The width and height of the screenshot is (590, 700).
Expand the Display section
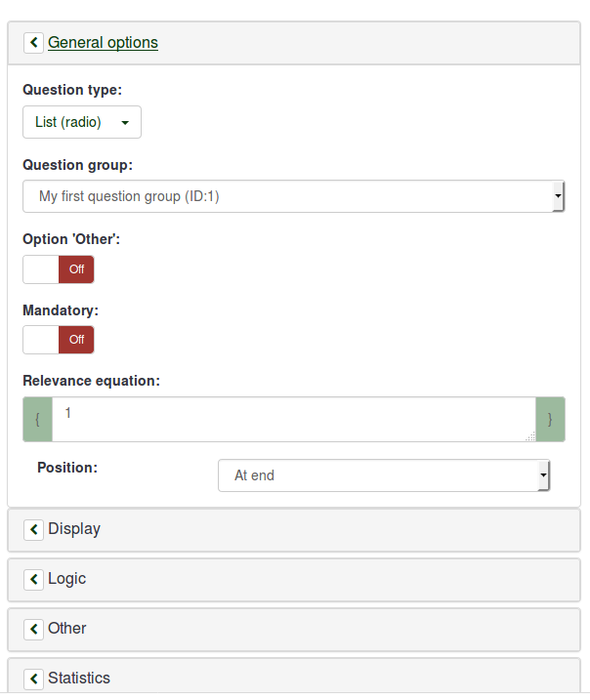pyautogui.click(x=74, y=529)
